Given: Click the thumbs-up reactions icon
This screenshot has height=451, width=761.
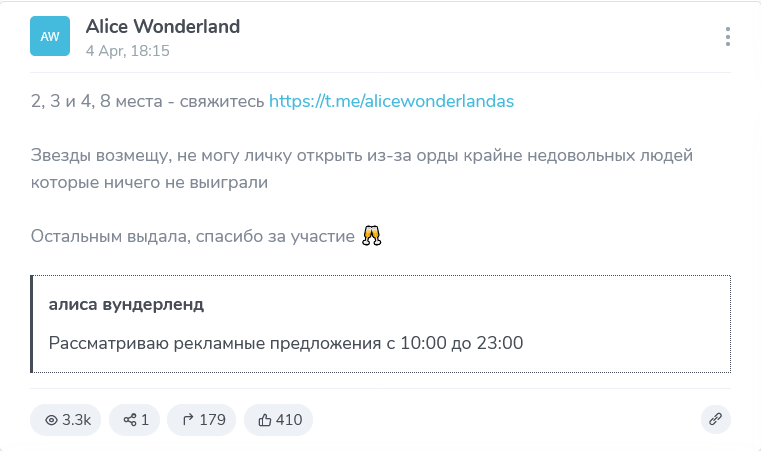Looking at the screenshot, I should (x=264, y=420).
